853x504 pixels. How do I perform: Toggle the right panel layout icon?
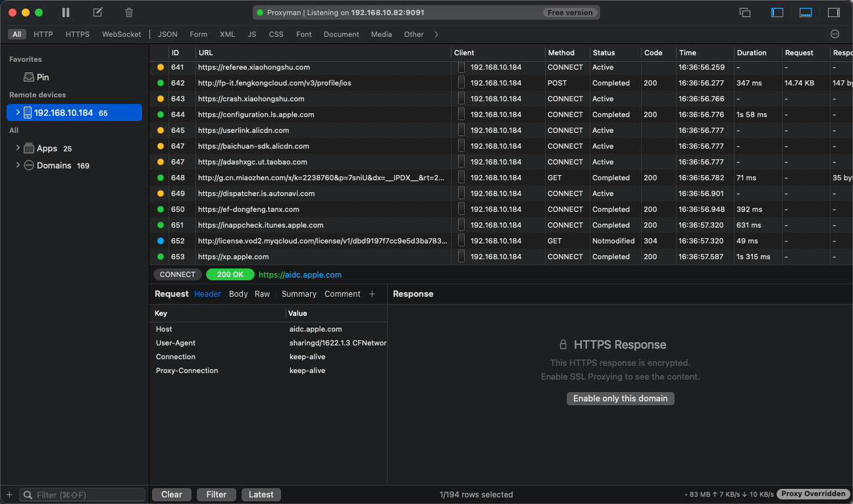pyautogui.click(x=834, y=13)
